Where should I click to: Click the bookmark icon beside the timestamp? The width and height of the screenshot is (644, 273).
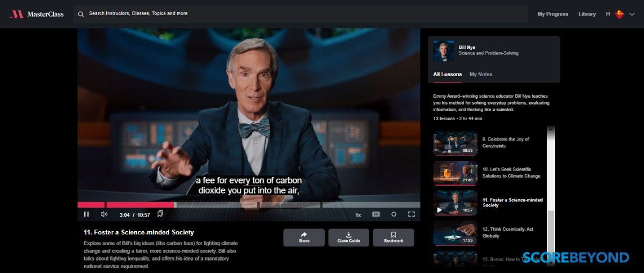[160, 214]
